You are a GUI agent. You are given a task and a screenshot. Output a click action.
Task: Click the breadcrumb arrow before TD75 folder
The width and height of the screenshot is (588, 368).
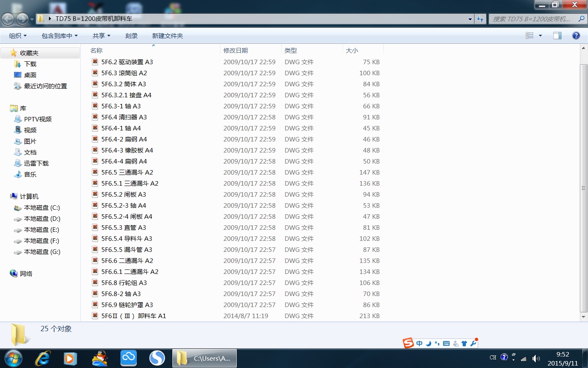click(x=50, y=19)
